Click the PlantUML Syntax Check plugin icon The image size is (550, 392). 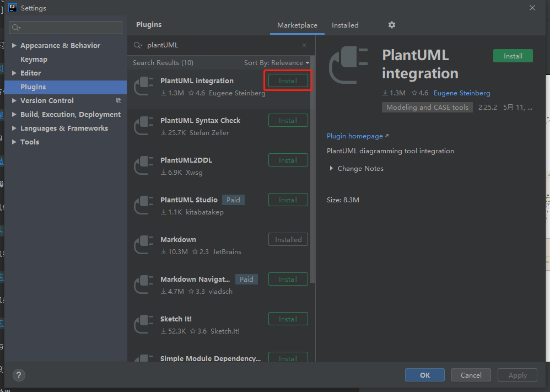144,126
